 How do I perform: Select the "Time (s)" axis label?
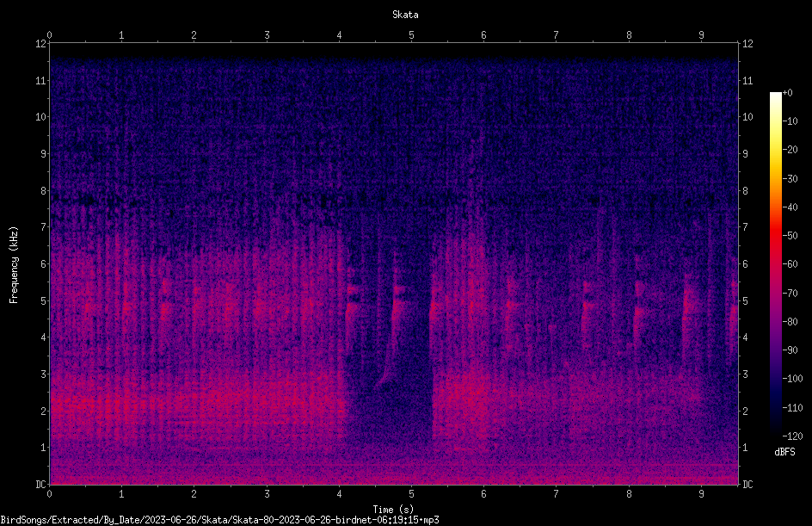tap(393, 510)
